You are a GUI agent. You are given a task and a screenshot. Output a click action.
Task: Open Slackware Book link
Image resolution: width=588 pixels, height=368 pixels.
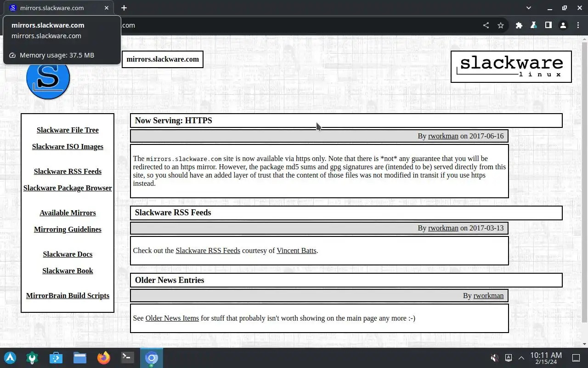pyautogui.click(x=68, y=271)
